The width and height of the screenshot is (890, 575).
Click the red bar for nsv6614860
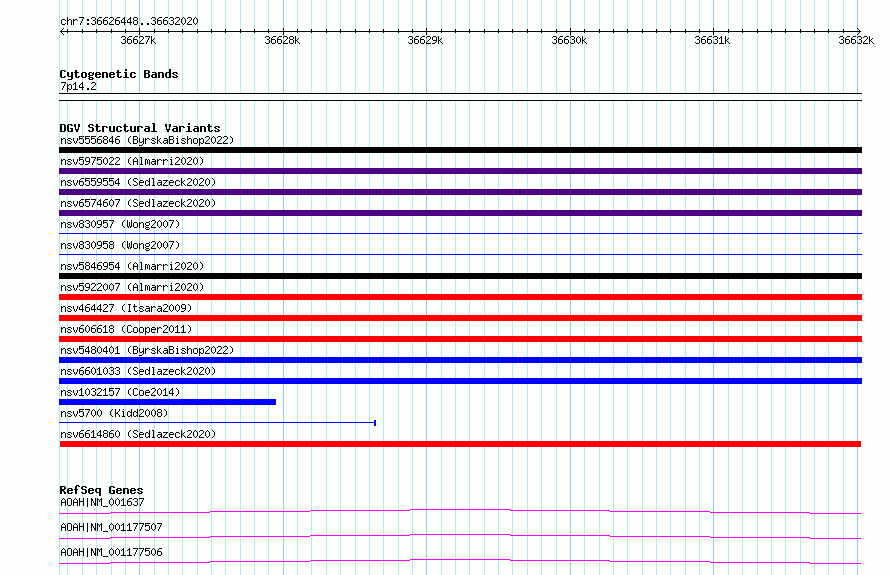[460, 444]
